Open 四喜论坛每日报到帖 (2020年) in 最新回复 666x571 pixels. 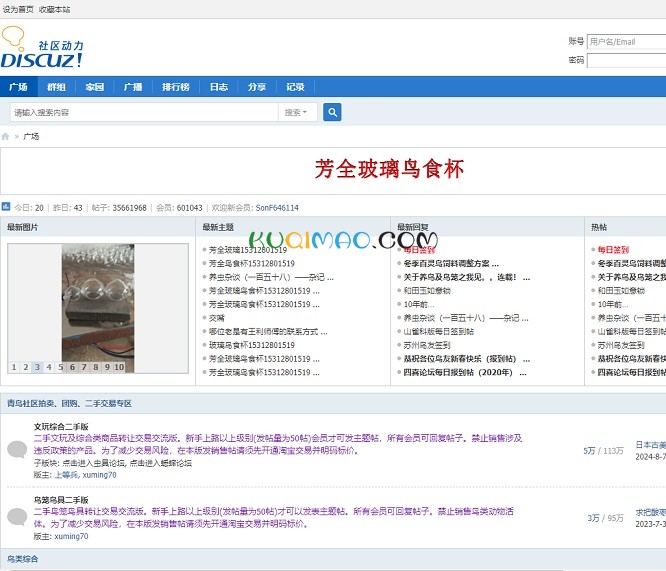[465, 373]
